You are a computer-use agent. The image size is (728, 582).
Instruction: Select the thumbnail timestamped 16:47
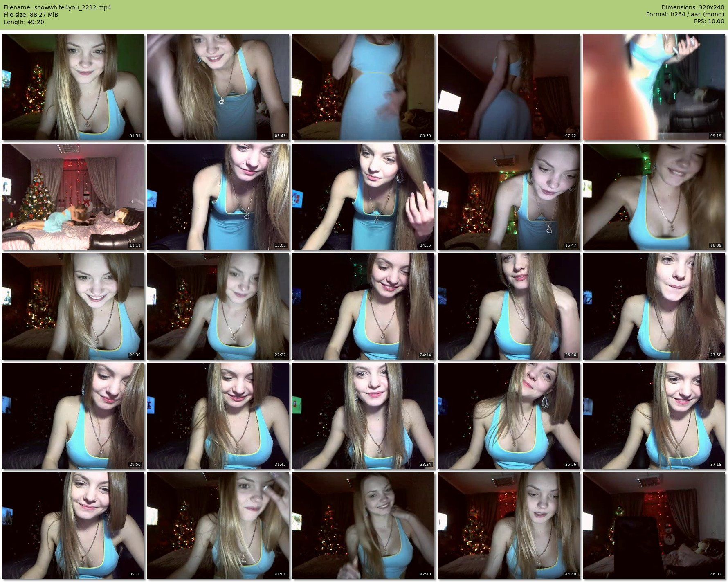508,197
